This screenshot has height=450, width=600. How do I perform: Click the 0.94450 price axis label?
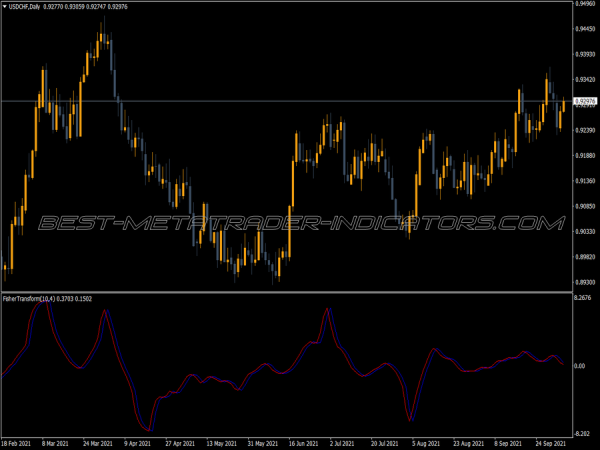[x=585, y=29]
